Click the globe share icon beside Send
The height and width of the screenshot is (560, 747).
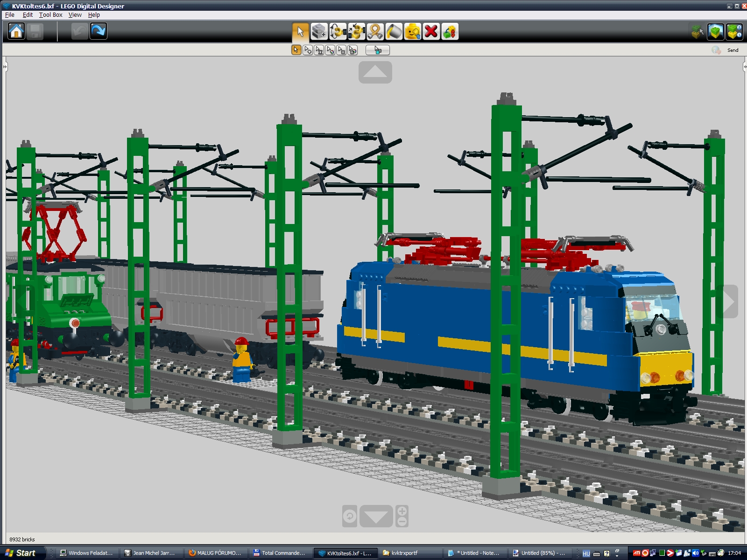[716, 50]
